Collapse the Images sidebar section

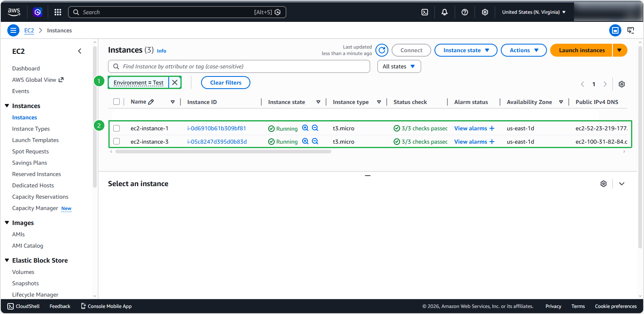7,223
